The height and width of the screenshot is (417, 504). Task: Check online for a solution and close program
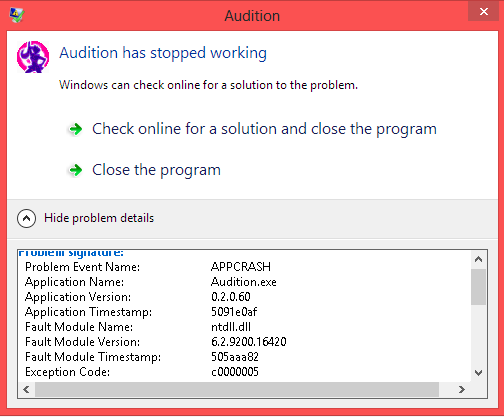pos(264,129)
